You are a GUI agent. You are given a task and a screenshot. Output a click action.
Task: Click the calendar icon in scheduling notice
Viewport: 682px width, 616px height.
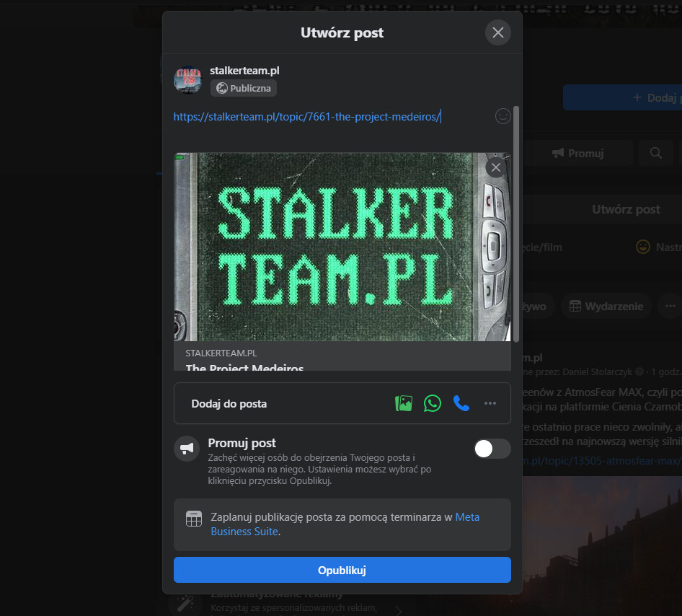[x=193, y=519]
